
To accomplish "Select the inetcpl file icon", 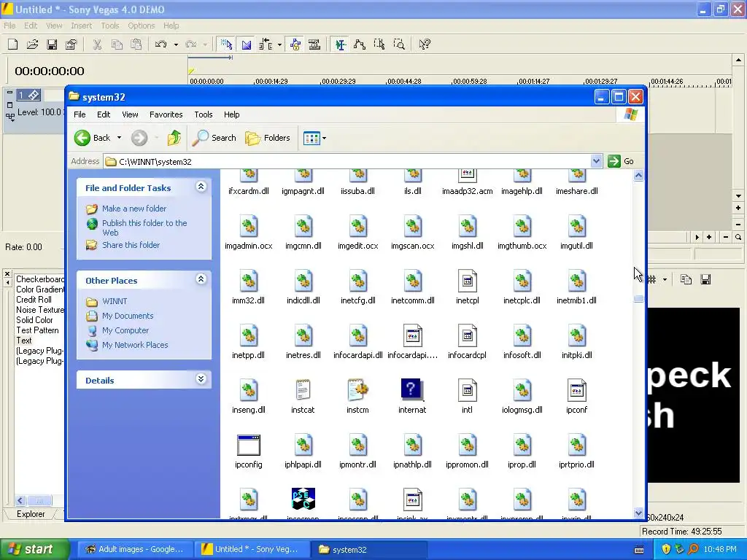I will click(468, 281).
